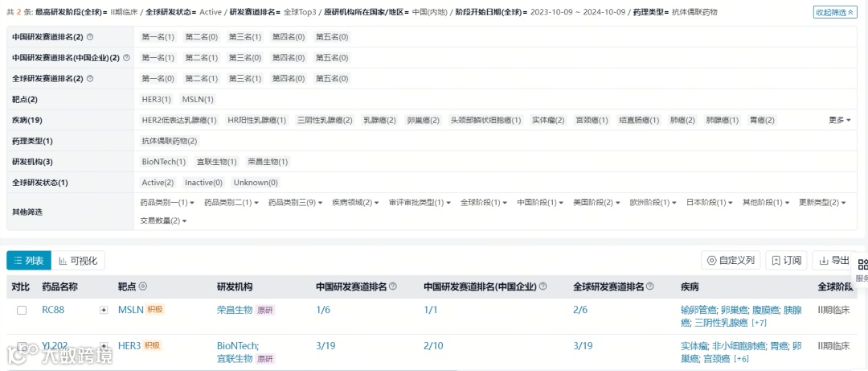Select 第二名(1) in 中国研发赛道排名(中国企业) row
Image resolution: width=868 pixels, height=371 pixels.
point(202,58)
